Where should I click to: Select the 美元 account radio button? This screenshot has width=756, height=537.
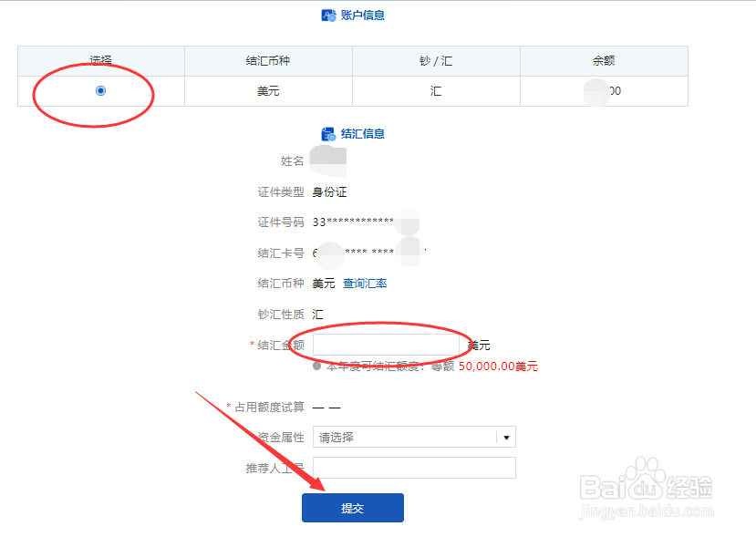[x=100, y=90]
